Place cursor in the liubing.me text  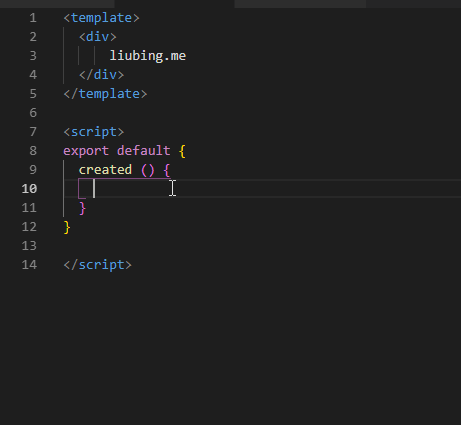[148, 56]
